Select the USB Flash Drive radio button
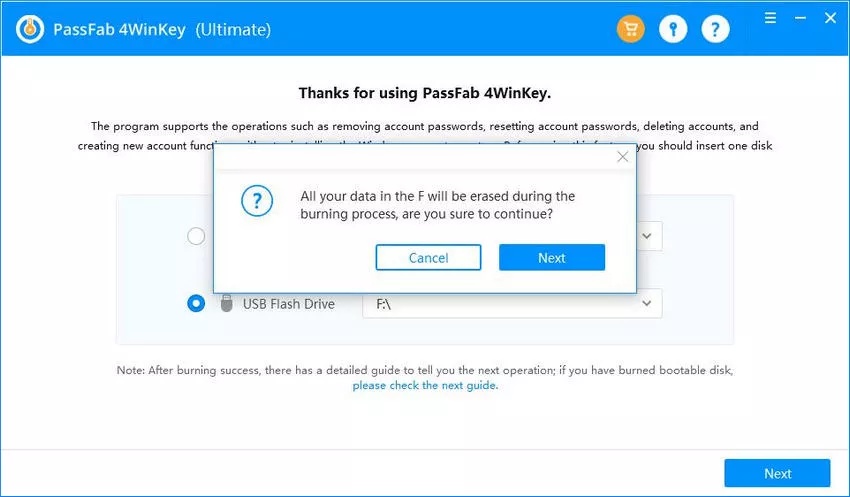The height and width of the screenshot is (497, 850). (196, 303)
